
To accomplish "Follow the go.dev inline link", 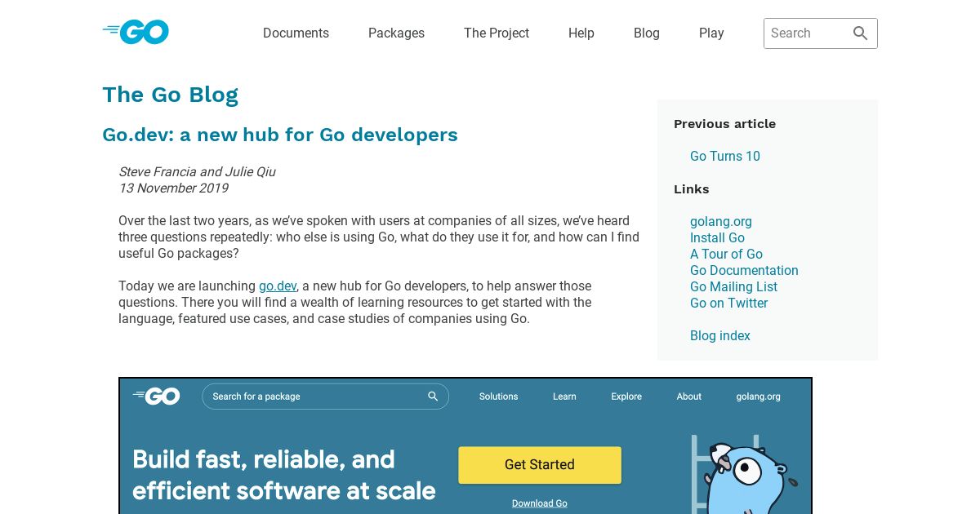I will (278, 286).
